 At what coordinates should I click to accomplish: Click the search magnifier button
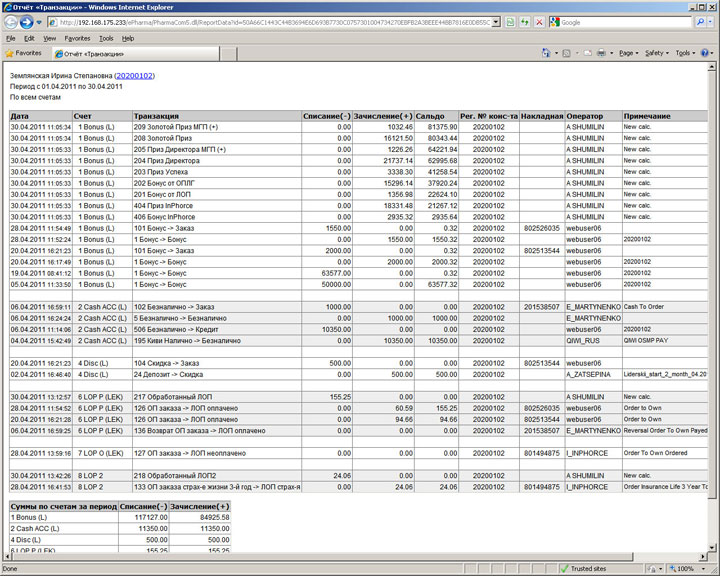click(x=700, y=22)
